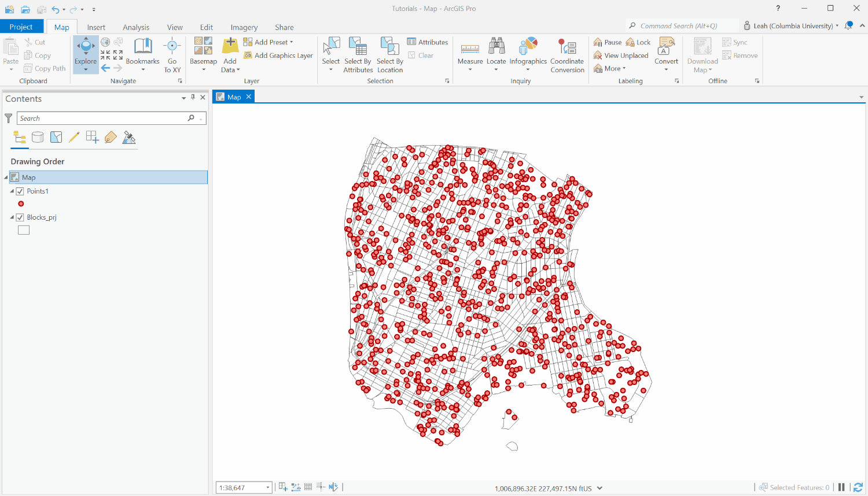The height and width of the screenshot is (496, 868).
Task: Uncheck the Blocks_prj layer visibility
Action: 20,217
